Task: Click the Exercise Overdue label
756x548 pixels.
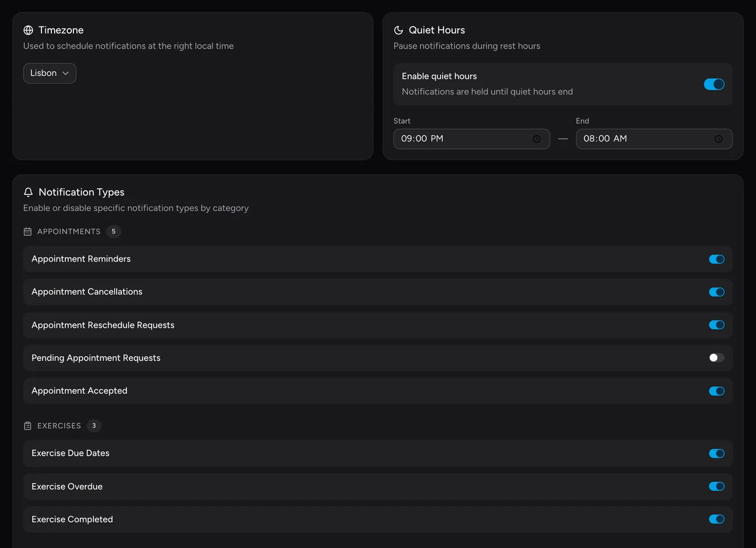Action: [x=67, y=486]
